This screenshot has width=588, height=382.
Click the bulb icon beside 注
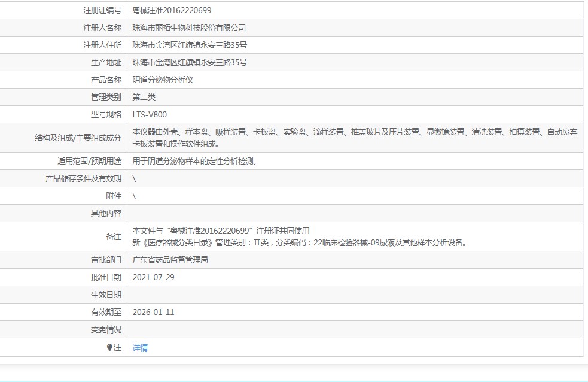tap(109, 347)
